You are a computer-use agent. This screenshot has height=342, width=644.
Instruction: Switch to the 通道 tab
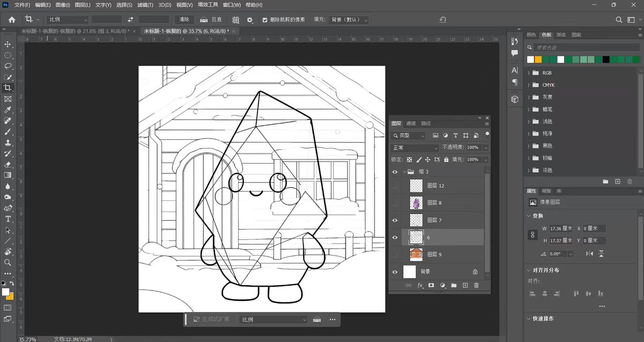click(x=411, y=123)
